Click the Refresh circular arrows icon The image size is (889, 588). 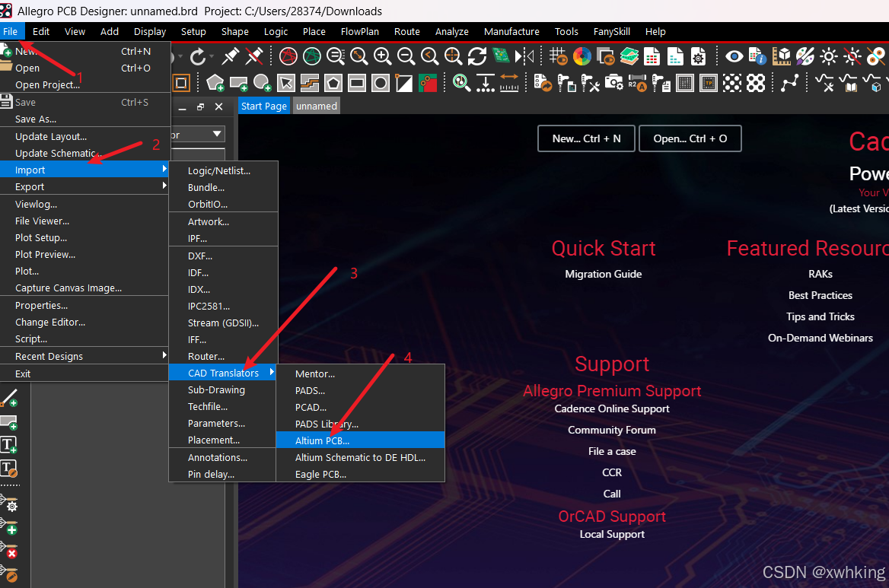tap(476, 56)
